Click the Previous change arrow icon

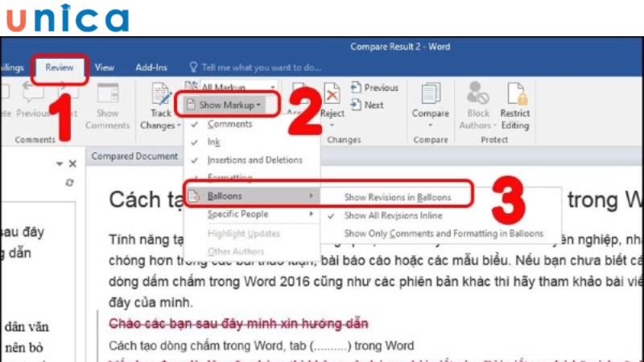coord(356,88)
